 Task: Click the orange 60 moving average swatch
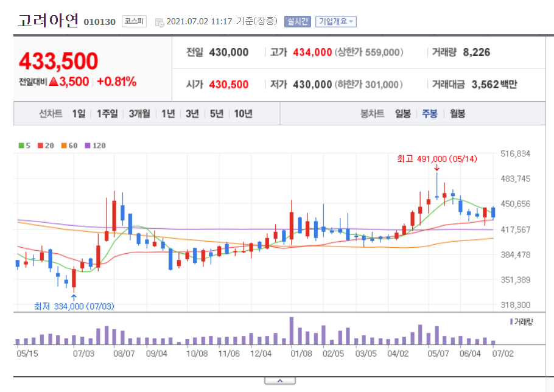pos(64,145)
